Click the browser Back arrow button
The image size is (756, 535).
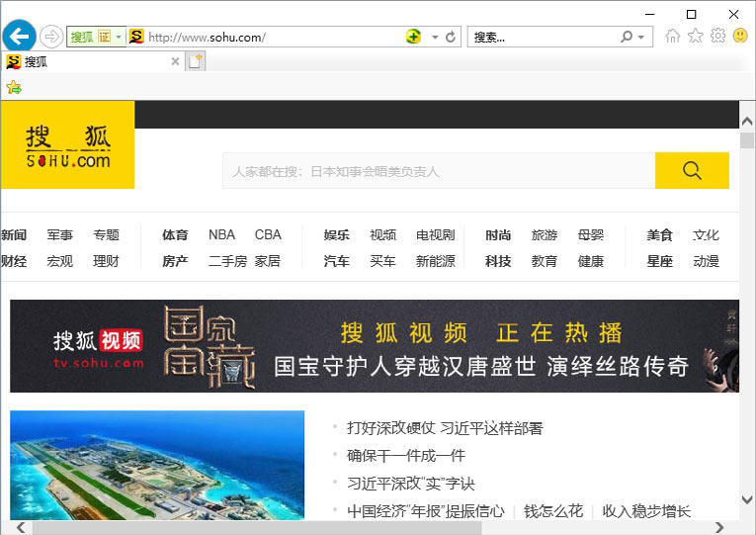click(x=19, y=37)
